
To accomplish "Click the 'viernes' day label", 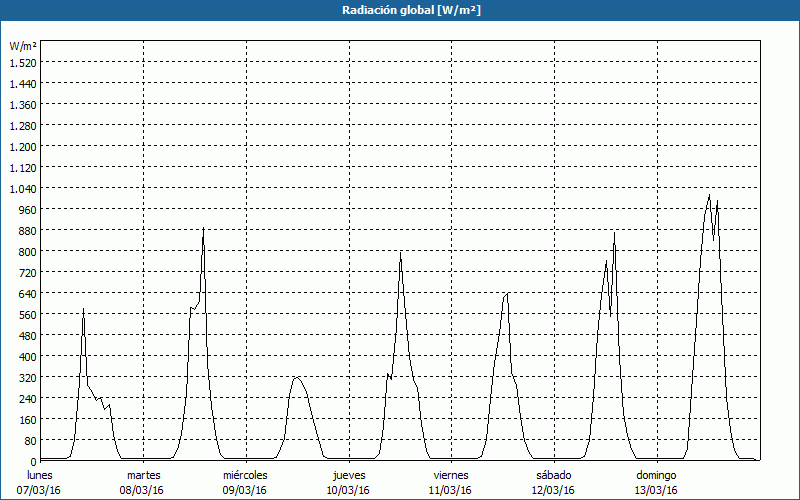I will (x=451, y=475).
